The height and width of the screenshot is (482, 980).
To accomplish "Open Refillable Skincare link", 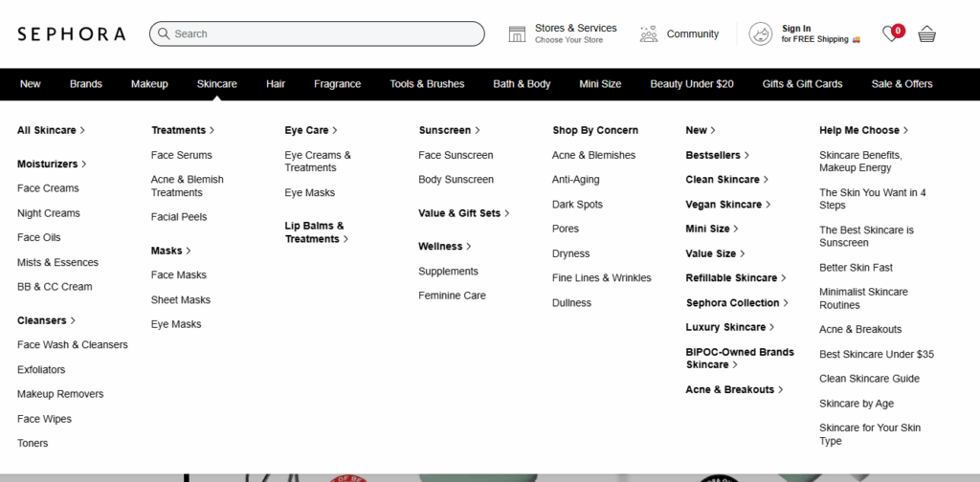I will pyautogui.click(x=736, y=278).
